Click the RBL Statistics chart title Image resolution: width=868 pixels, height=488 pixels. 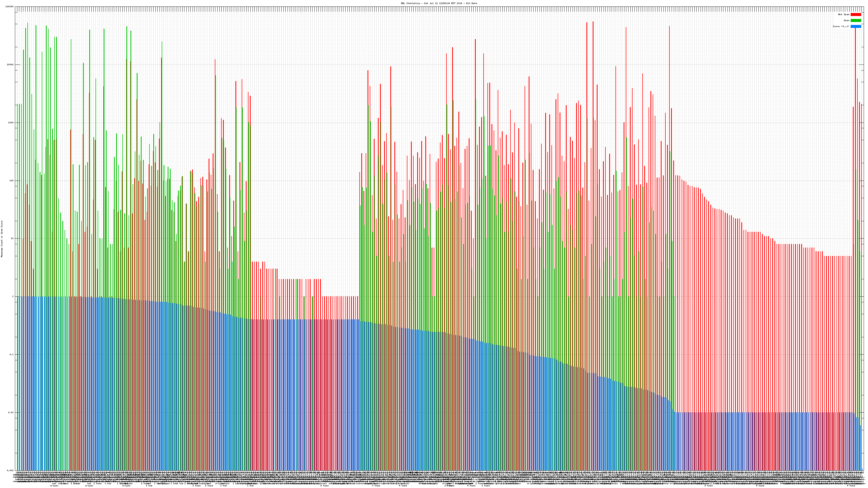coord(439,3)
